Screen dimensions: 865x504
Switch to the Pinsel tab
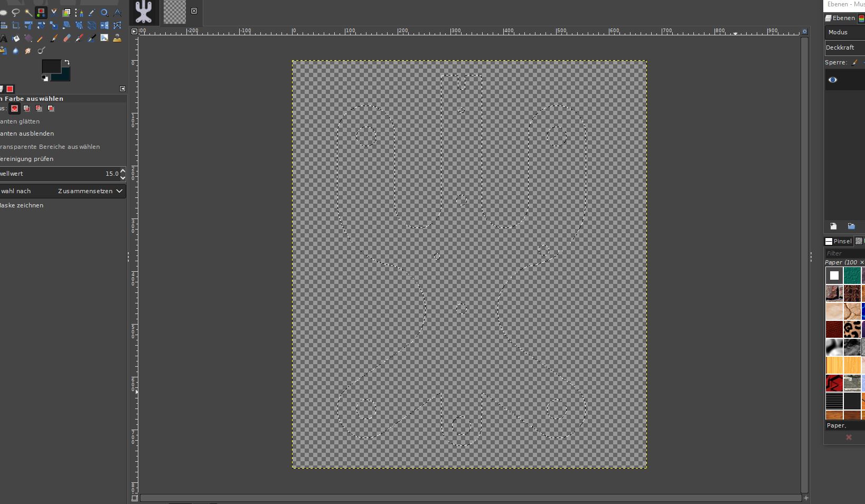pos(839,241)
